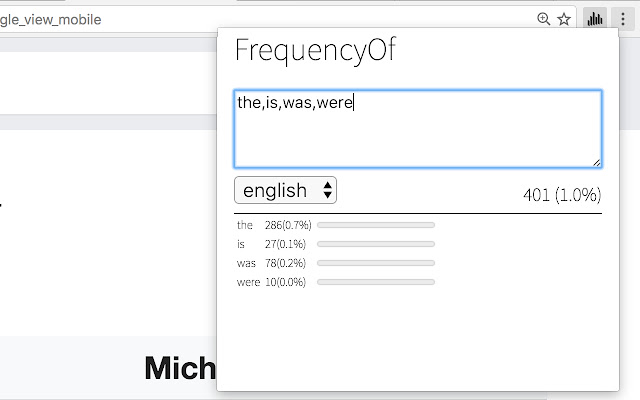This screenshot has width=640, height=400.
Task: Click the 'the' word label in results
Action: pos(245,225)
